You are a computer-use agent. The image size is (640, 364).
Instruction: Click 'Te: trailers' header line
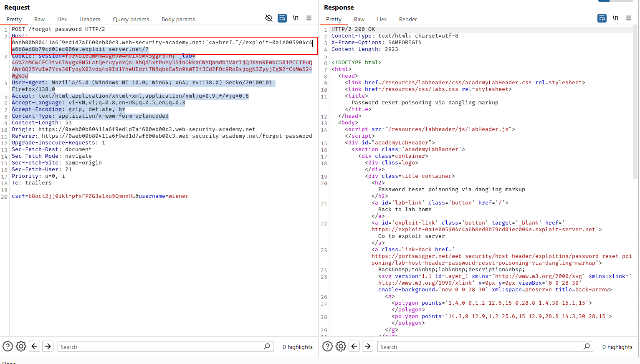click(32, 183)
